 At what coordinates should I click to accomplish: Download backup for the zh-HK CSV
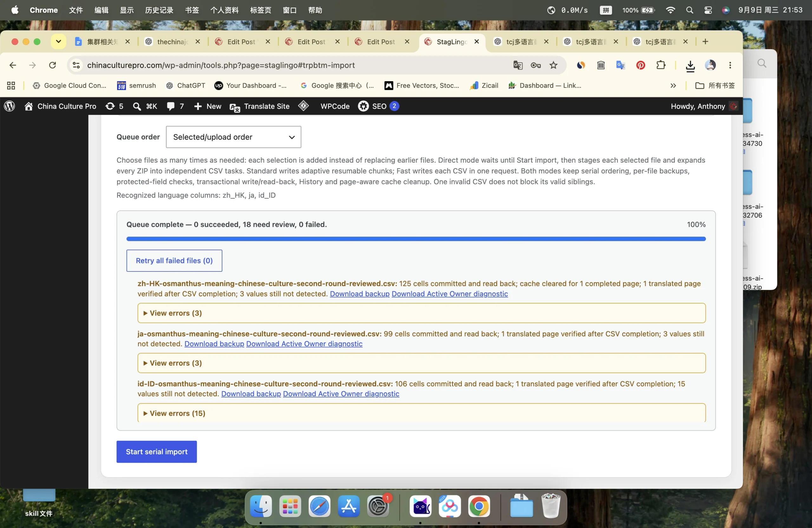point(360,294)
